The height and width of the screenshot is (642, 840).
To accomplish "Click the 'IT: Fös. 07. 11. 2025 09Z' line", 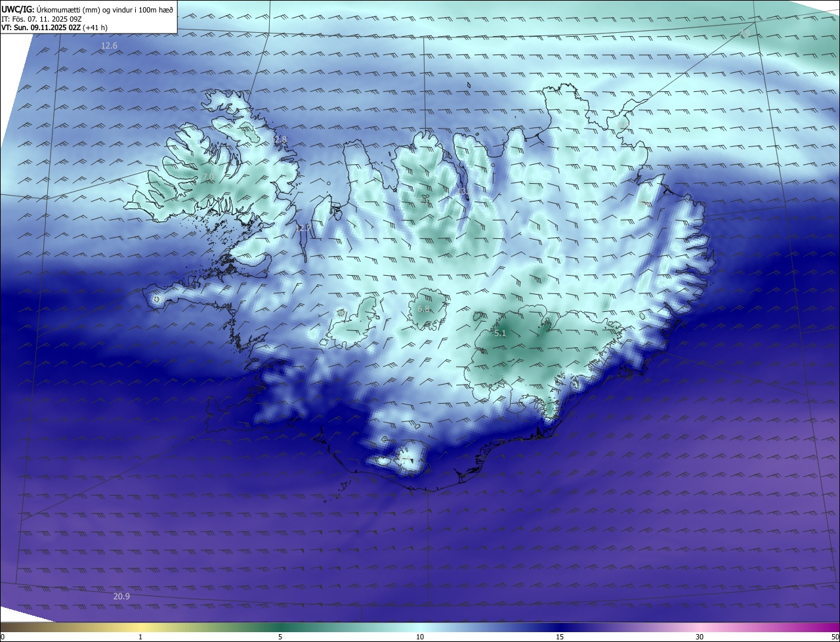I will coord(41,18).
